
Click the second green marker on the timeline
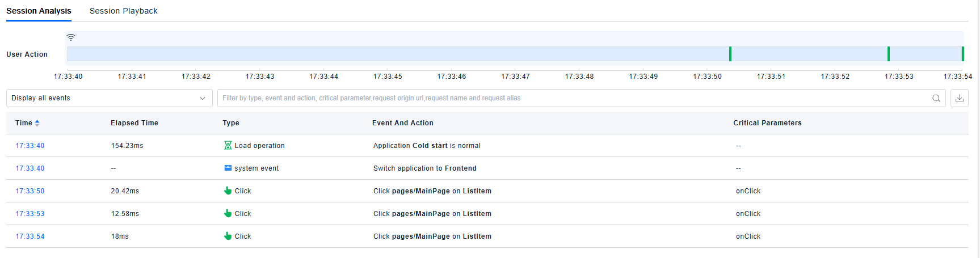coord(889,54)
